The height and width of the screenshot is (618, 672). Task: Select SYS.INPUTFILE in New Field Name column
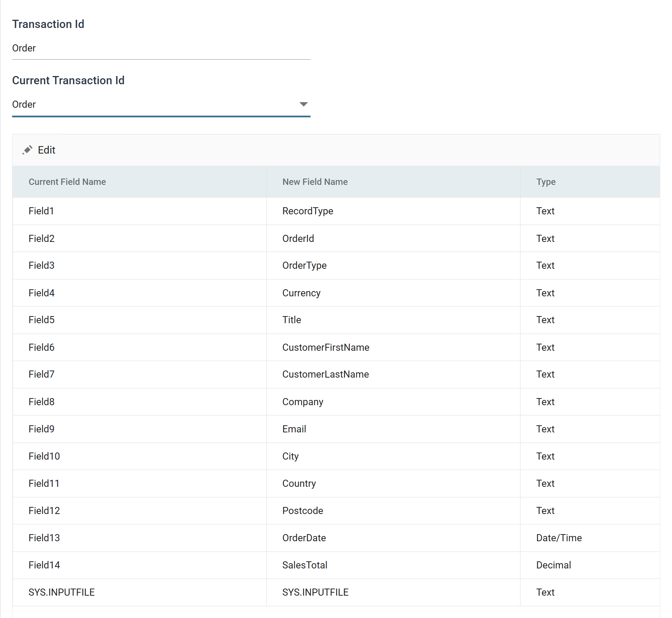point(393,592)
